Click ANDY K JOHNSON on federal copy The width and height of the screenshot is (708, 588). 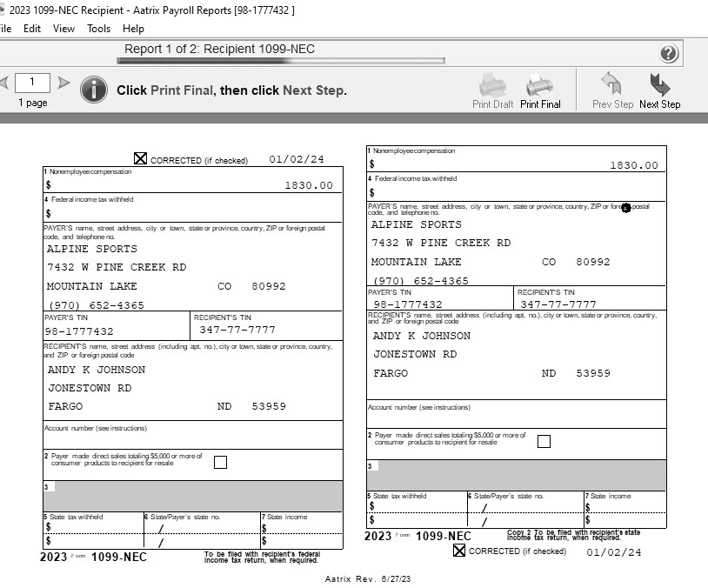[x=97, y=370]
